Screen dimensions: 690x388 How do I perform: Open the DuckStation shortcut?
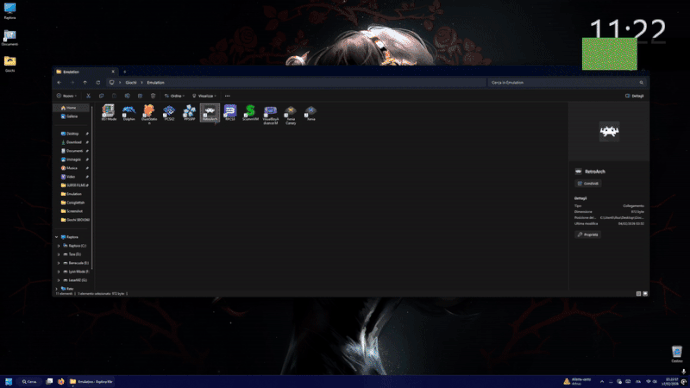tap(149, 114)
